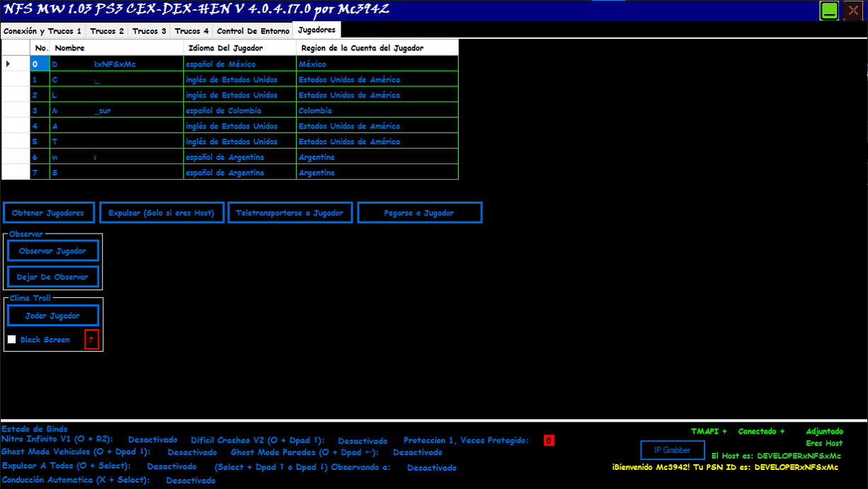Open the Trucos 2 tab
The height and width of the screenshot is (489, 868).
pyautogui.click(x=107, y=31)
